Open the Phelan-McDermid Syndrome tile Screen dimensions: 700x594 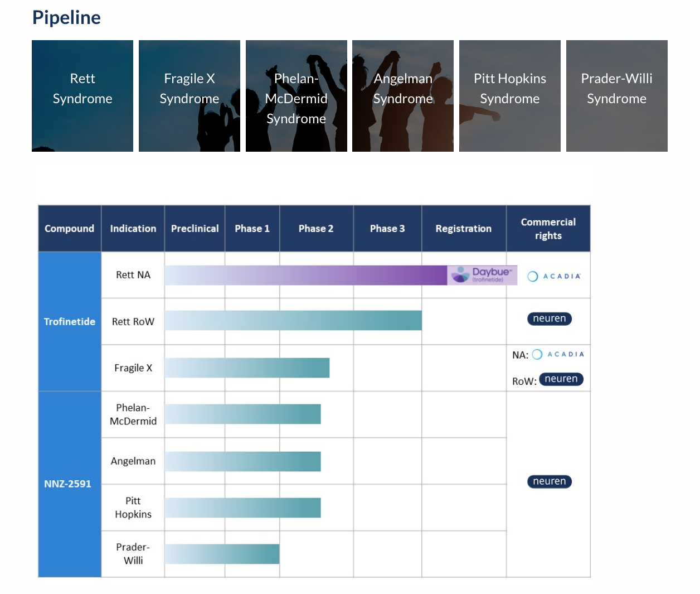pyautogui.click(x=296, y=96)
